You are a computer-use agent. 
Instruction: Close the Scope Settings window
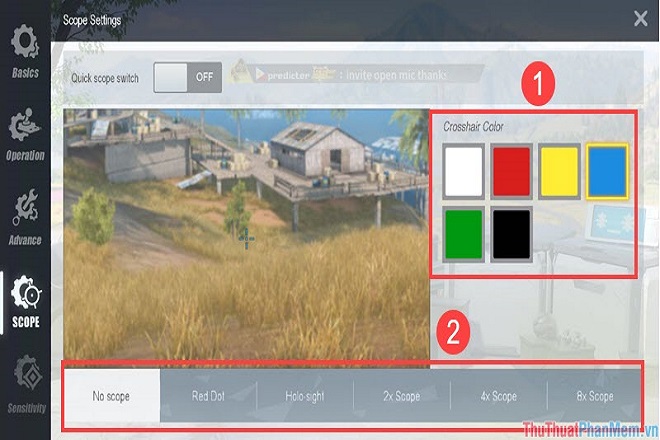pyautogui.click(x=641, y=19)
